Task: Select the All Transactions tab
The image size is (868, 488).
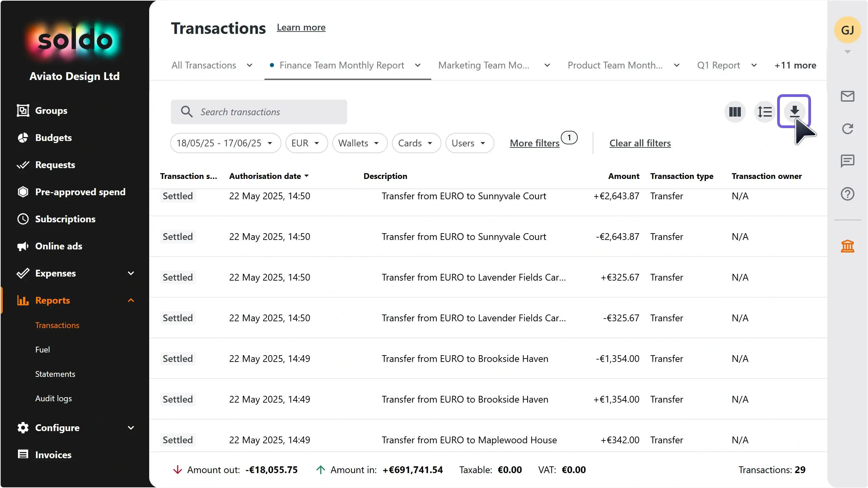Action: [x=204, y=65]
